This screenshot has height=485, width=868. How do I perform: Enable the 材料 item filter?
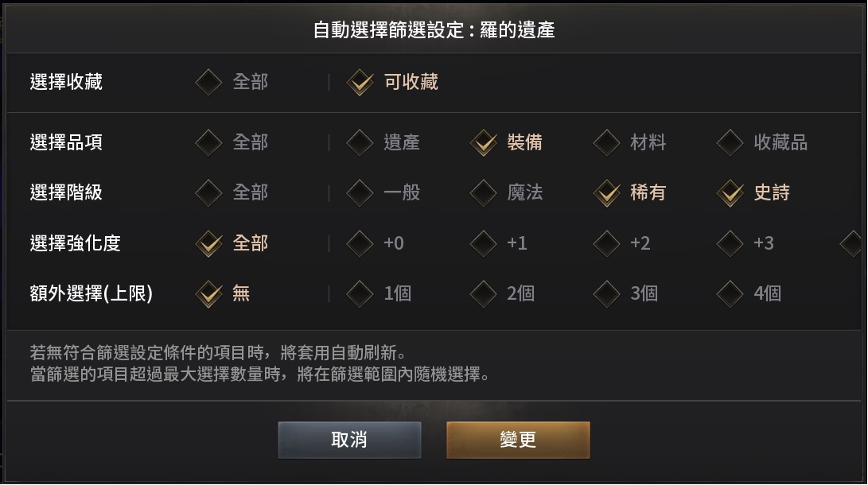pyautogui.click(x=607, y=143)
